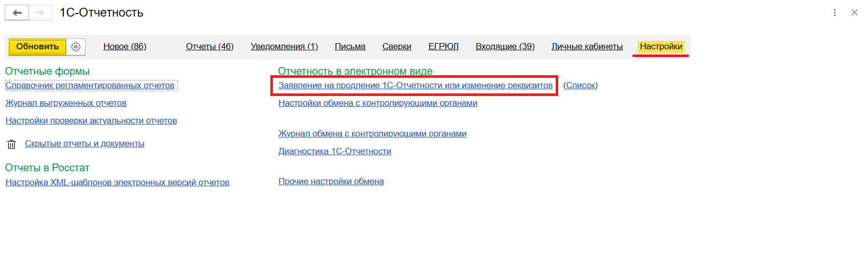Open the Отчеты (46) tab
Screen dimensions: 868x274
[x=210, y=47]
